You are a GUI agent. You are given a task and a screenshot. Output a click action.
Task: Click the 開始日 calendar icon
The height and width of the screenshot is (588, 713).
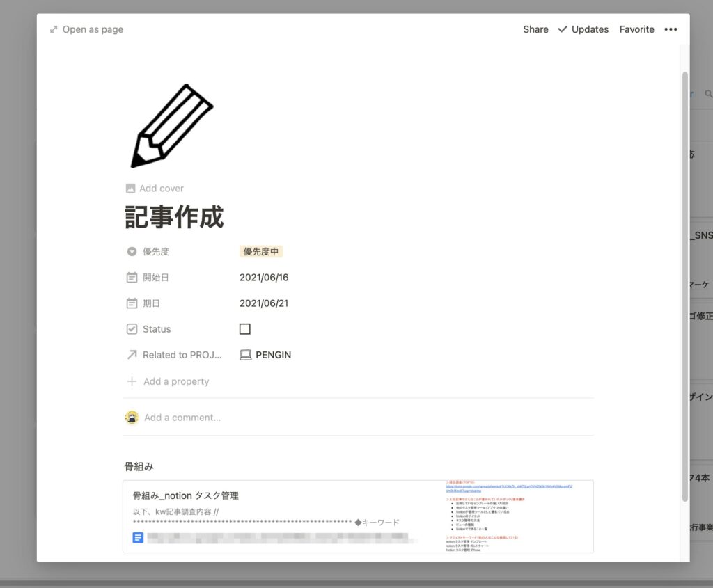pos(132,277)
